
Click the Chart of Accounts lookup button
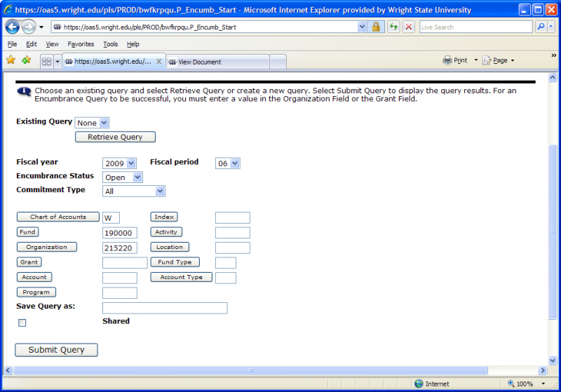[58, 217]
